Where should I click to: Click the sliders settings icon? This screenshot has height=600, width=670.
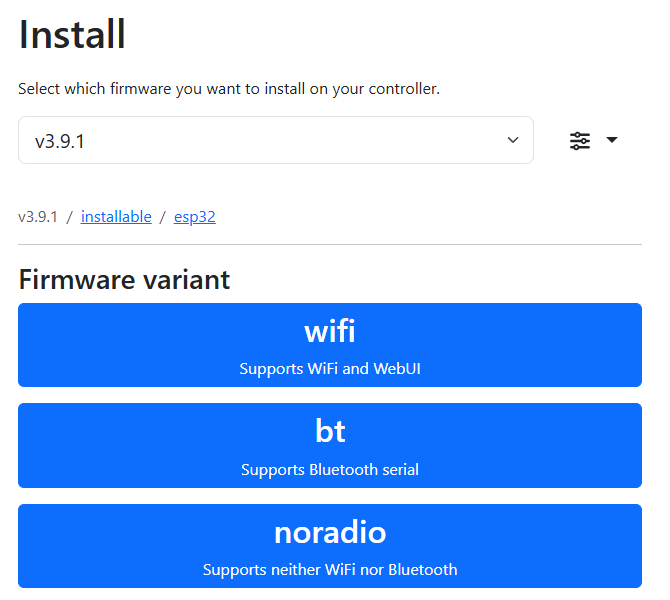580,141
